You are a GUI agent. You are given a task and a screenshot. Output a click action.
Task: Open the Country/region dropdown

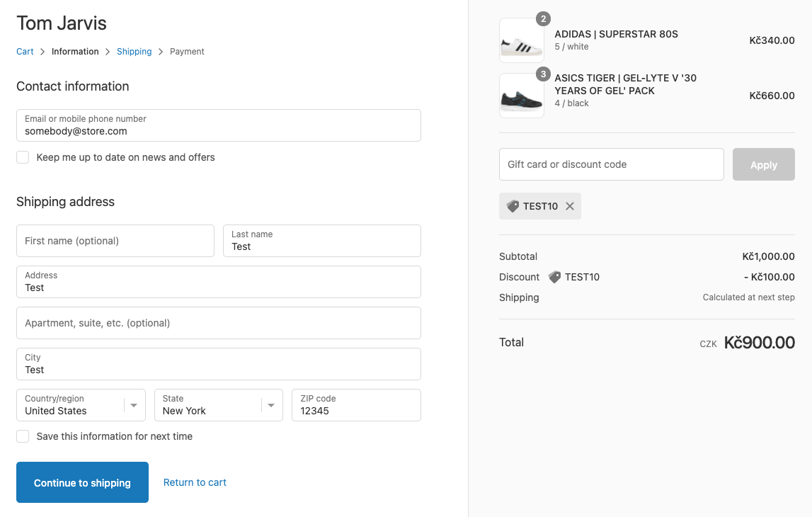coord(81,405)
